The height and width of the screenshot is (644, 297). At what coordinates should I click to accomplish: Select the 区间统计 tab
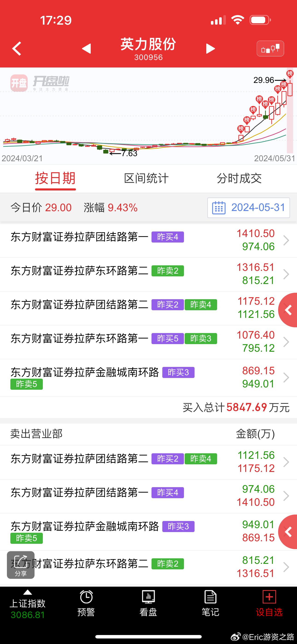(x=146, y=179)
